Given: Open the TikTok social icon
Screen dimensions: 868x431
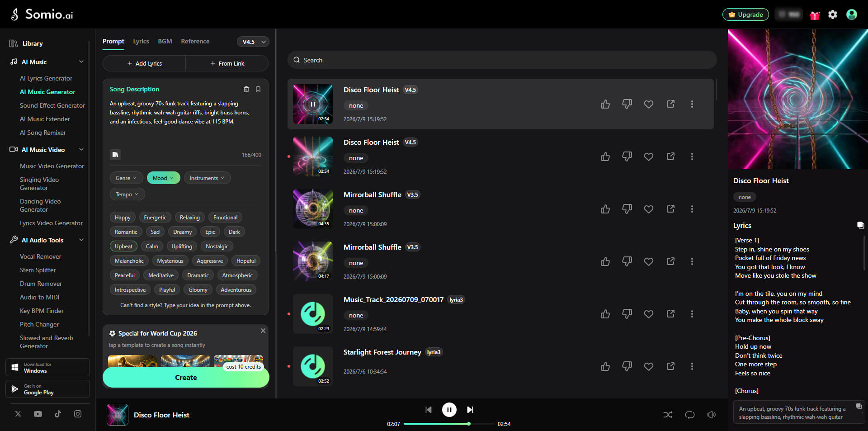Looking at the screenshot, I should point(58,414).
